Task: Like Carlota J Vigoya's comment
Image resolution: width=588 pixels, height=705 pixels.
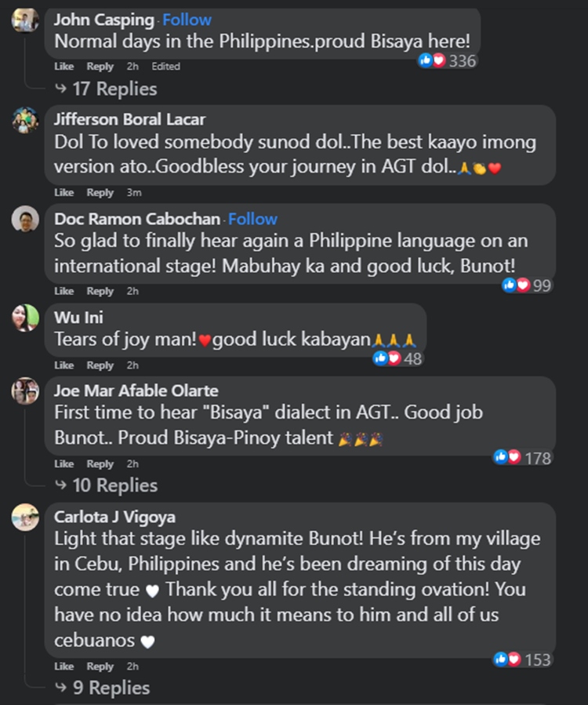Action: pyautogui.click(x=63, y=666)
